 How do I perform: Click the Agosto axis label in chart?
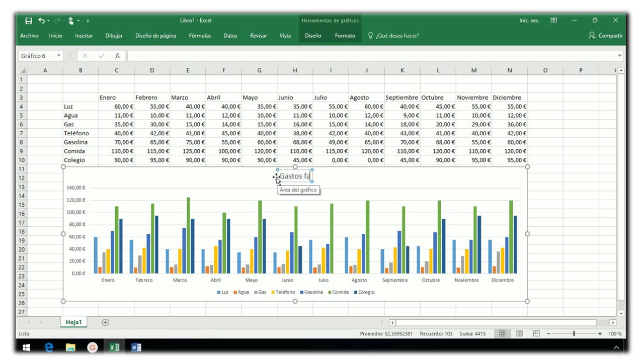(x=359, y=280)
